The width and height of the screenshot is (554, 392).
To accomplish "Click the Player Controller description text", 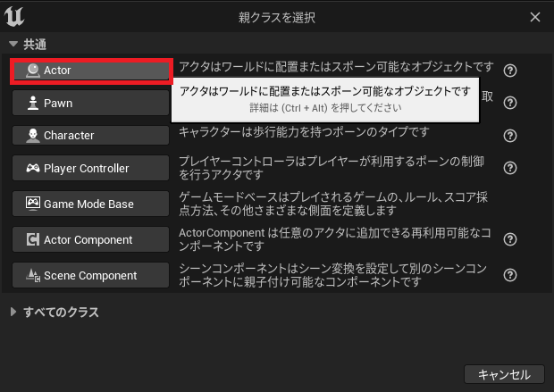I will [x=332, y=168].
